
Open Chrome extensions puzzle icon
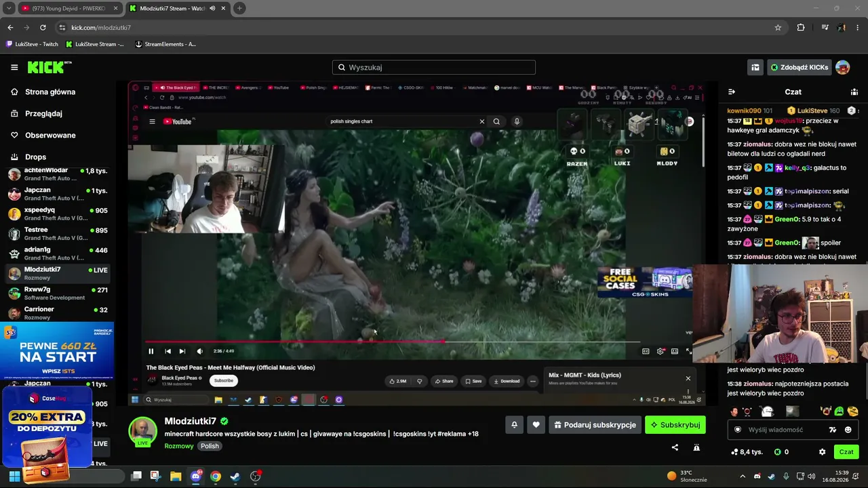point(801,27)
